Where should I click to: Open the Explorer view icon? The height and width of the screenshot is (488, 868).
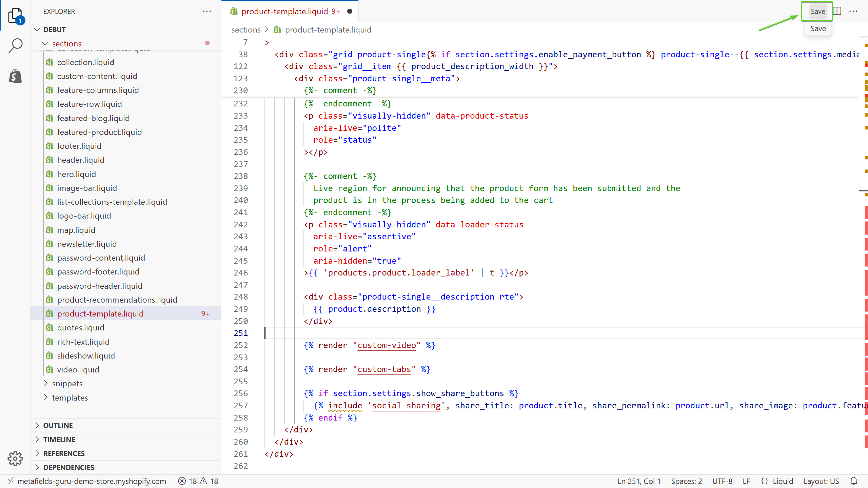[x=15, y=15]
